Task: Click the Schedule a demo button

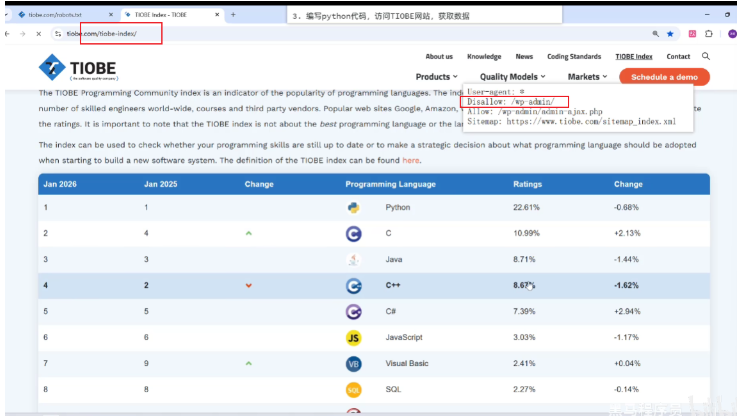Action: [x=664, y=77]
